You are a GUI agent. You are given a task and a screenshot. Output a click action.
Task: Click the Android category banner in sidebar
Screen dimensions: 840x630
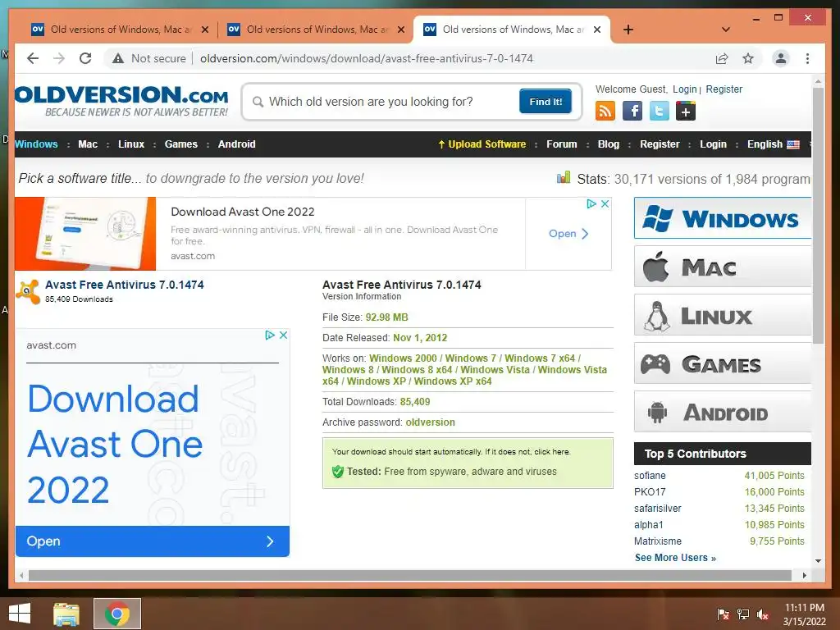[723, 412]
